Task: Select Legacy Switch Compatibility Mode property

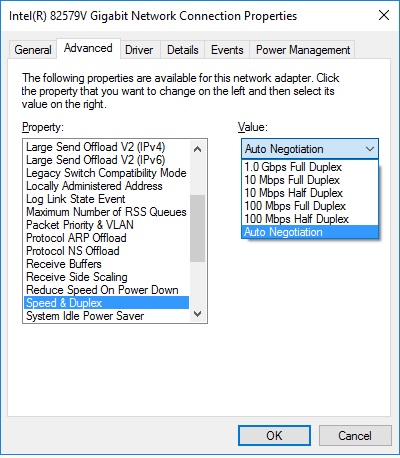Action: (x=106, y=173)
